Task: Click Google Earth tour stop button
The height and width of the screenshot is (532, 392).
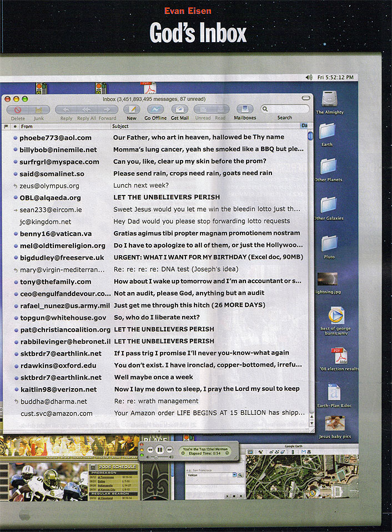Action: [x=234, y=496]
